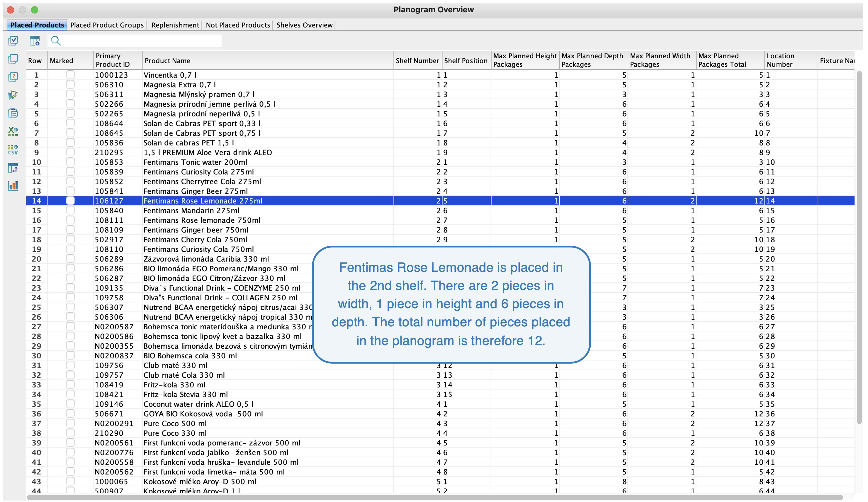The width and height of the screenshot is (868, 502).
Task: Click the copies icon with question mark
Action: pyautogui.click(x=13, y=77)
